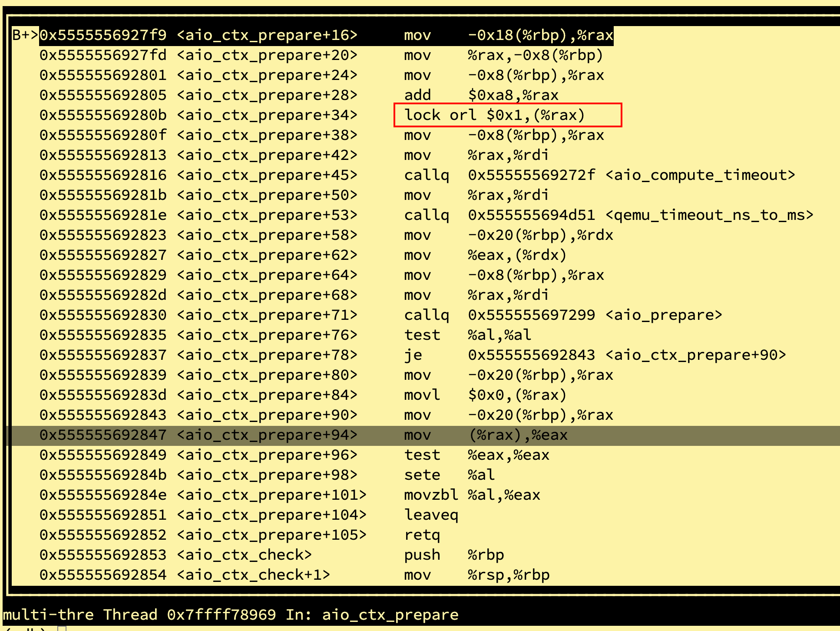The image size is (840, 631).
Task: Select address 0x555555692816
Action: (103, 175)
